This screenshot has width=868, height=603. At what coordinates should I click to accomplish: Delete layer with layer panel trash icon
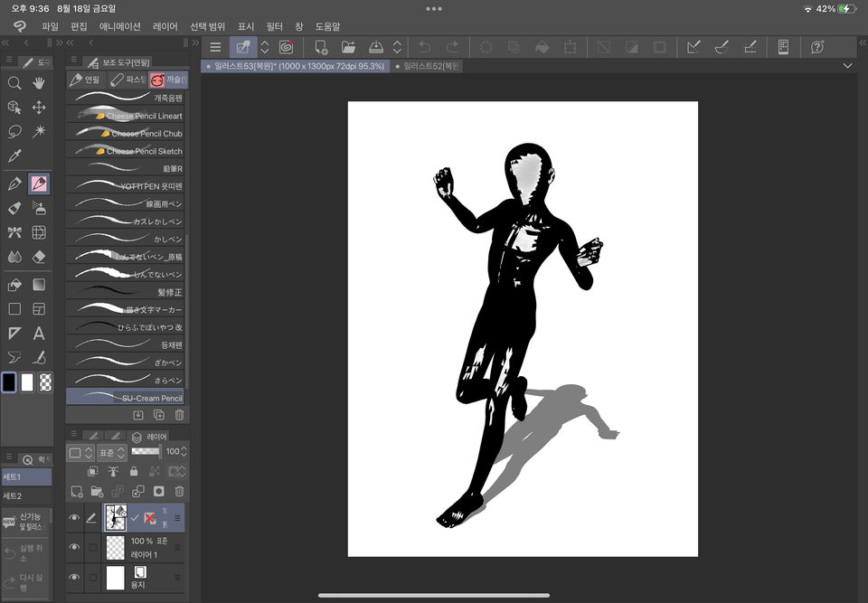click(x=179, y=492)
